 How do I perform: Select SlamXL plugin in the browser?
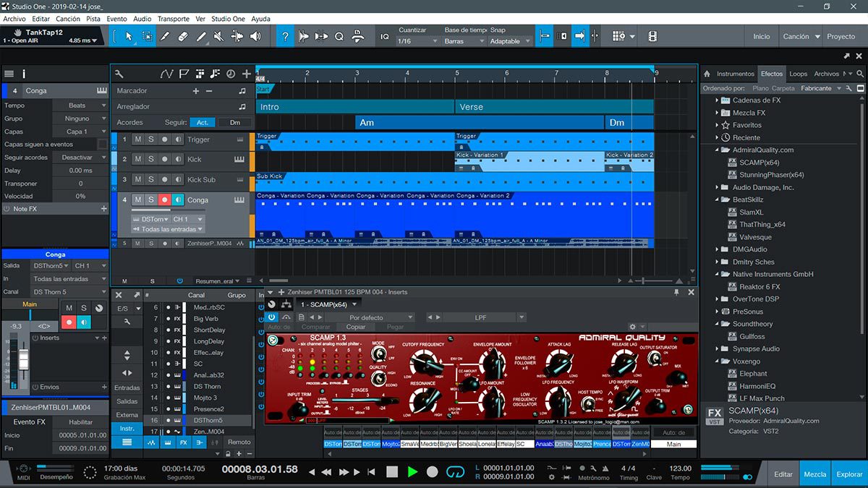tap(752, 212)
